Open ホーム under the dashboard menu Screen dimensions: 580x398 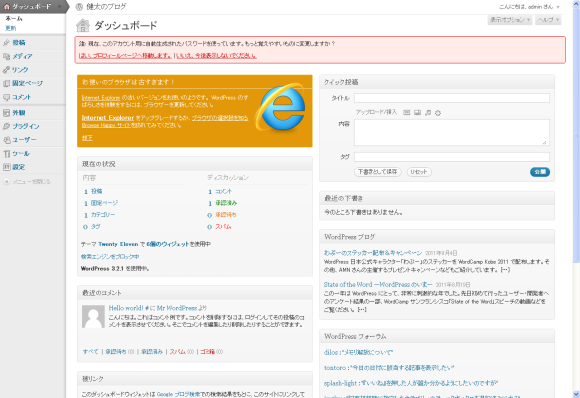pos(14,18)
